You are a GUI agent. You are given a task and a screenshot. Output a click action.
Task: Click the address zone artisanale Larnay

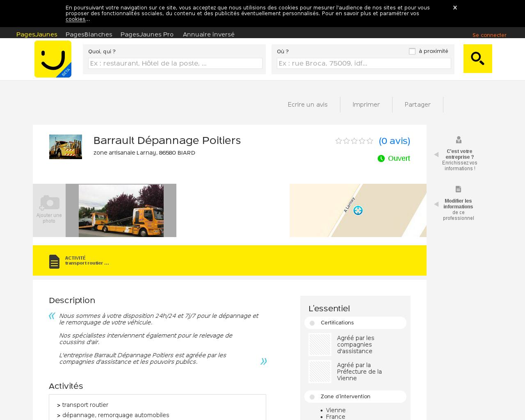click(x=144, y=153)
